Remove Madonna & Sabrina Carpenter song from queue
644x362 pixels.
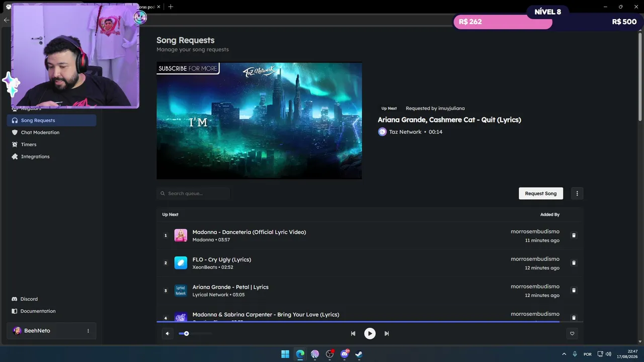pos(574,318)
